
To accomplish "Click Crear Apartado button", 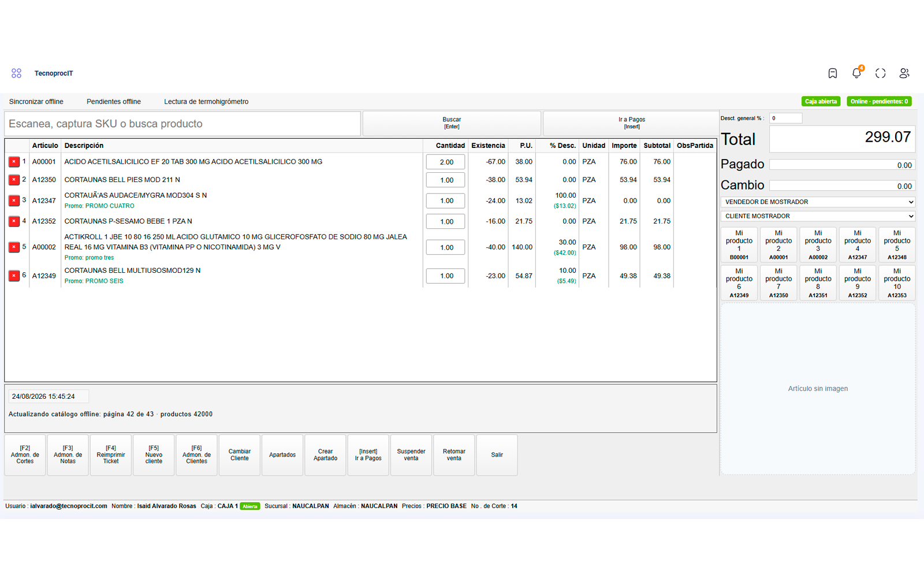I will 325,455.
